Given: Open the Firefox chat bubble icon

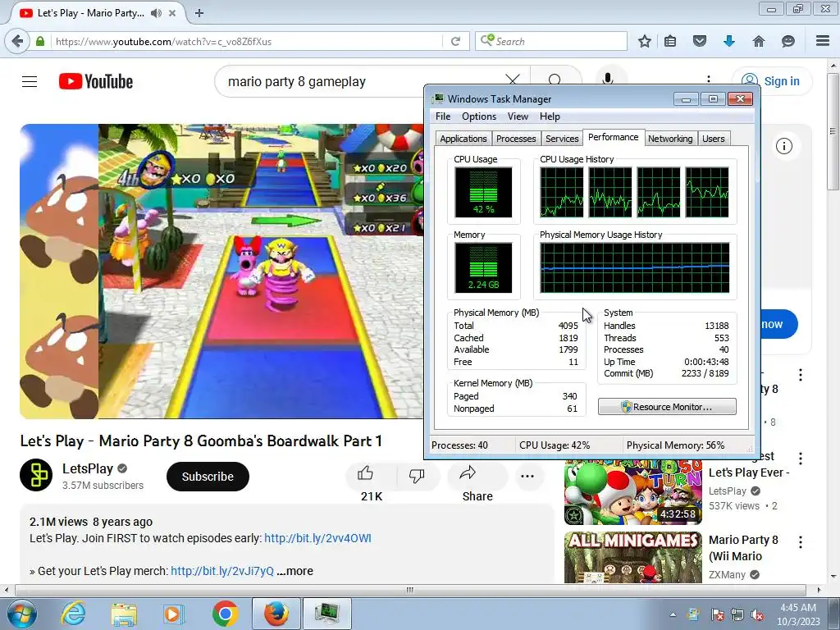Looking at the screenshot, I should pos(788,41).
